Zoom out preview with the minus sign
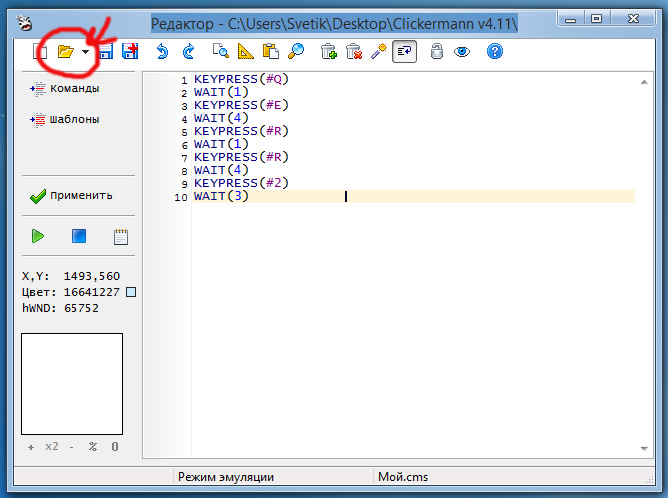 71,447
